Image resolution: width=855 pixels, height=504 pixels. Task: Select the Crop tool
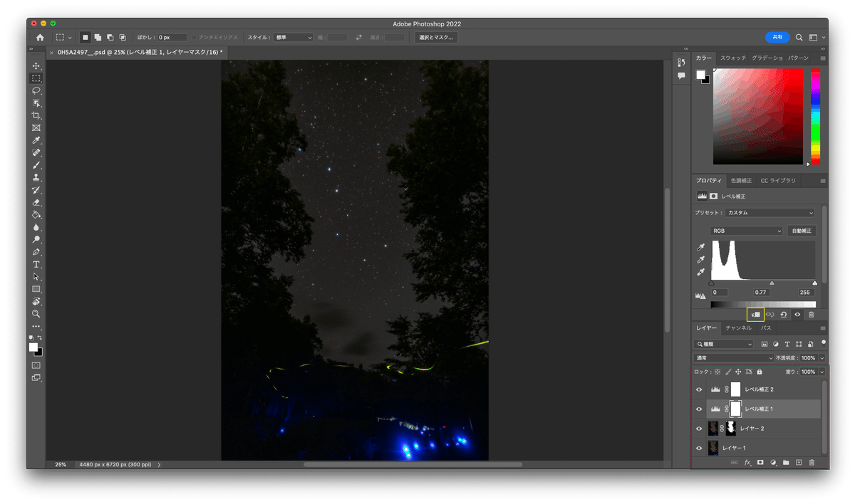(36, 115)
